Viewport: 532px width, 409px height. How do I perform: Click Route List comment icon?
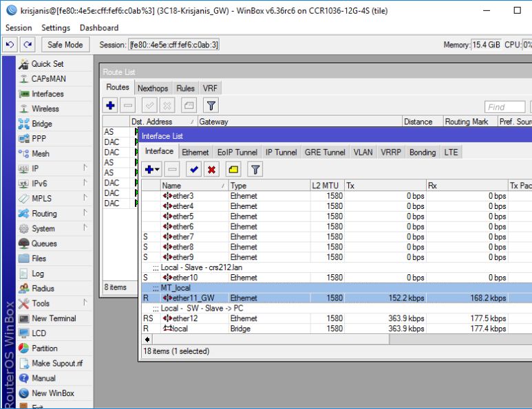(189, 105)
